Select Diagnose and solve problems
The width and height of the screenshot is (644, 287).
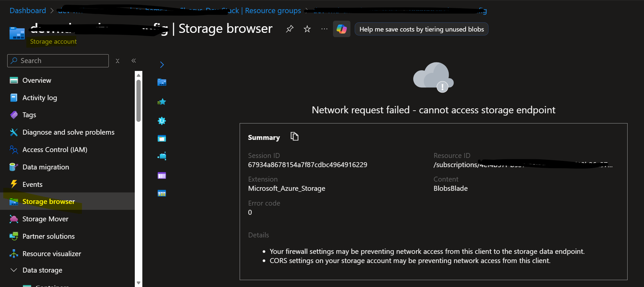[x=68, y=132]
